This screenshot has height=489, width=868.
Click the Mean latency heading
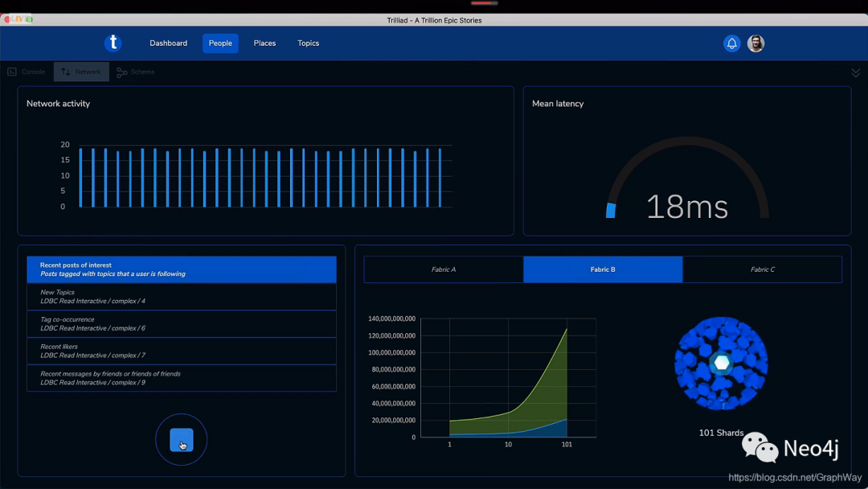coord(558,104)
